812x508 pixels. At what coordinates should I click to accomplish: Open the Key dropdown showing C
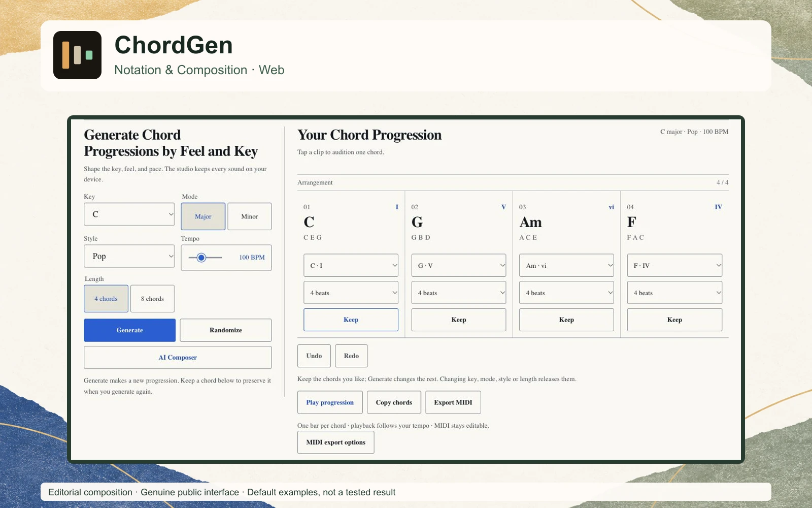pos(129,214)
